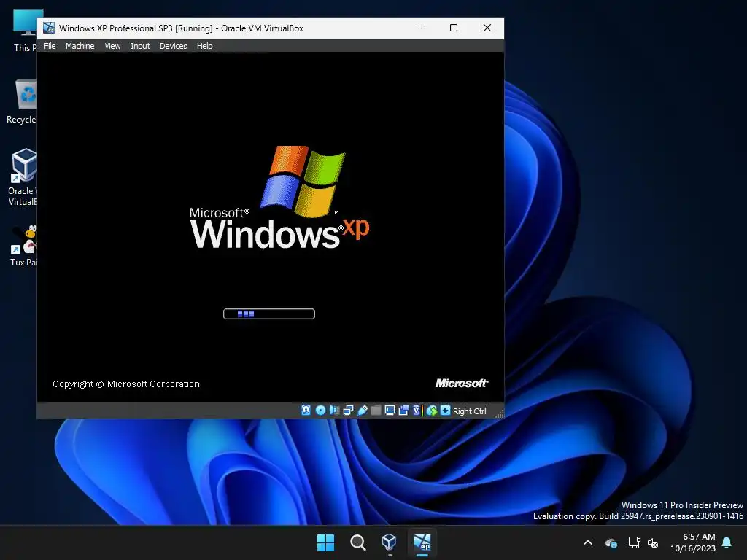Open the USB devices status icon
The height and width of the screenshot is (560, 747).
point(363,411)
